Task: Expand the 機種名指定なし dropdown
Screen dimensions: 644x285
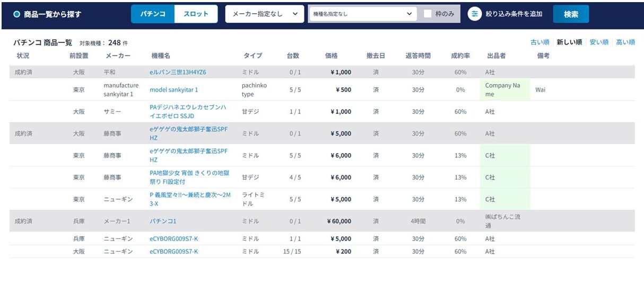Action: point(363,14)
